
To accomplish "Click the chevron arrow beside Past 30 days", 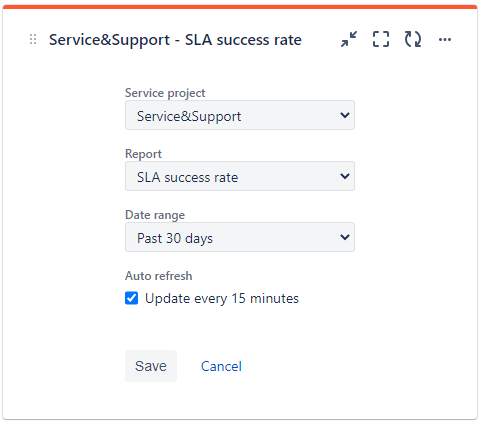I will [345, 237].
